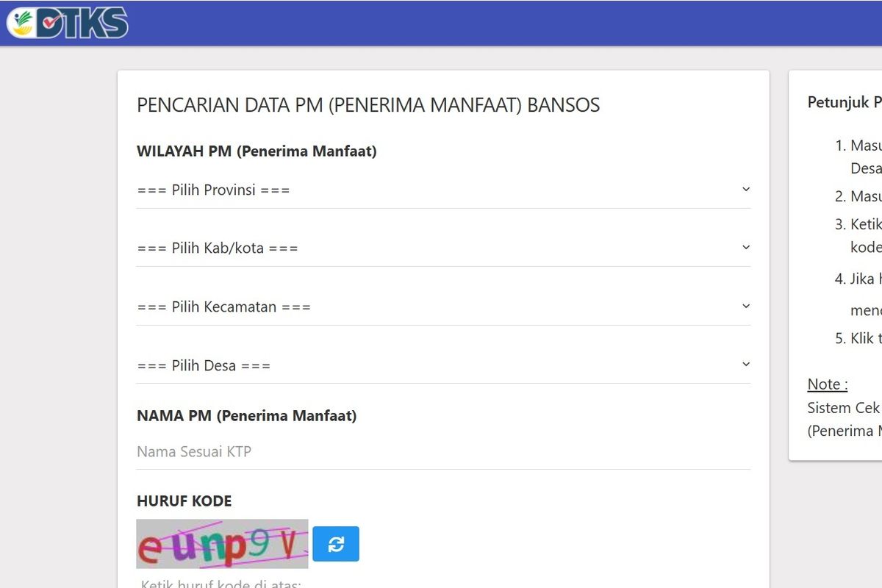Click the captcha code image
Screen dimensions: 882x588
pyautogui.click(x=222, y=544)
